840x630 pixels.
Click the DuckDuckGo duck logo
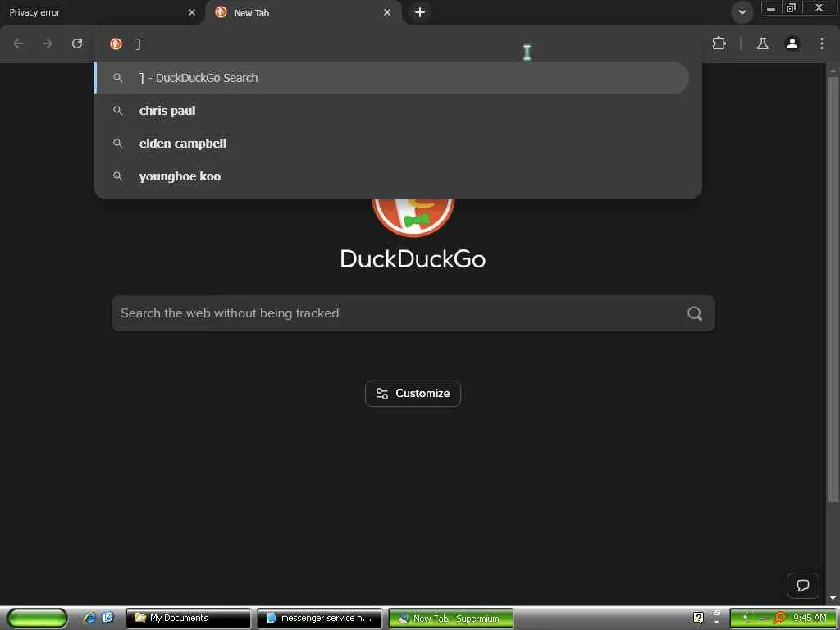click(x=413, y=217)
